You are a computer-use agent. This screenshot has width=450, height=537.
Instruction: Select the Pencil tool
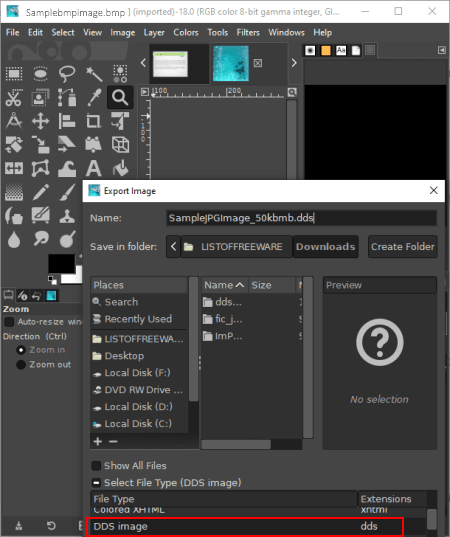pyautogui.click(x=40, y=192)
